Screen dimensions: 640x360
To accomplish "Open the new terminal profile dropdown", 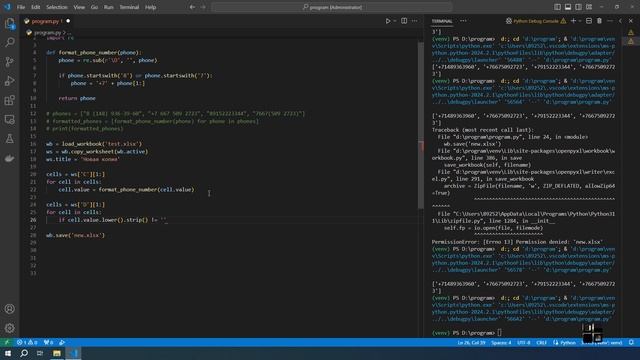I will [x=580, y=21].
